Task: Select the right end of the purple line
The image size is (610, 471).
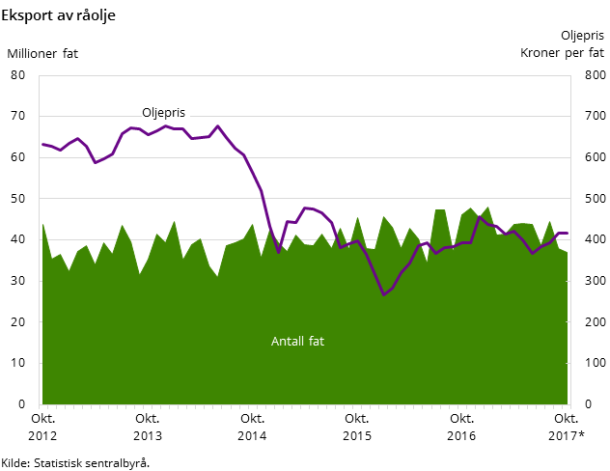Action: coord(567,233)
